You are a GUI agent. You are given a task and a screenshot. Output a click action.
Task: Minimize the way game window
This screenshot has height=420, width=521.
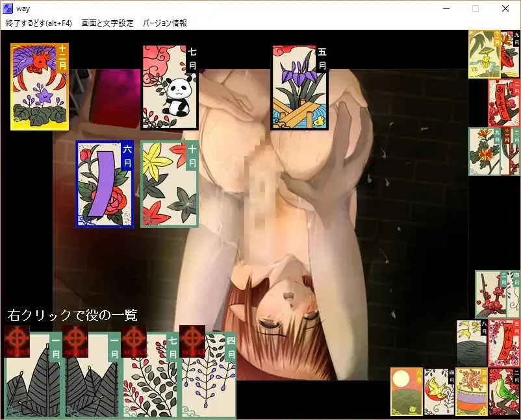pos(446,8)
